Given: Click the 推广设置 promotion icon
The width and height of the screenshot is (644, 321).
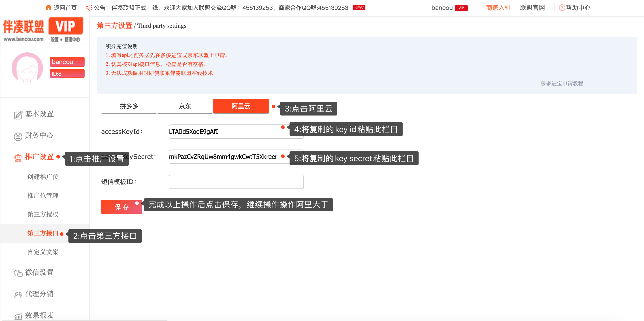Looking at the screenshot, I should click(x=18, y=158).
